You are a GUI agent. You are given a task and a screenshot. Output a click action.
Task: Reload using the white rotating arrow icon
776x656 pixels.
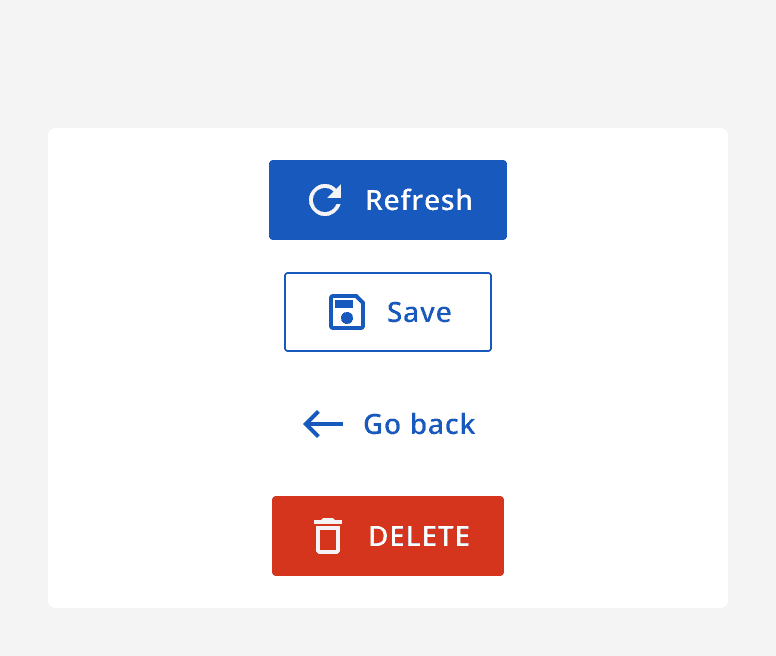click(325, 200)
